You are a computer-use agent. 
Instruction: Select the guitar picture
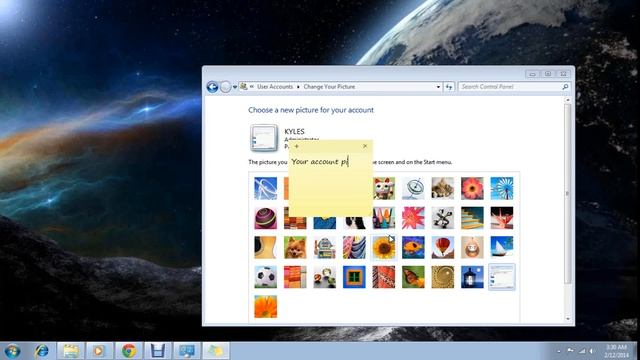(265, 247)
